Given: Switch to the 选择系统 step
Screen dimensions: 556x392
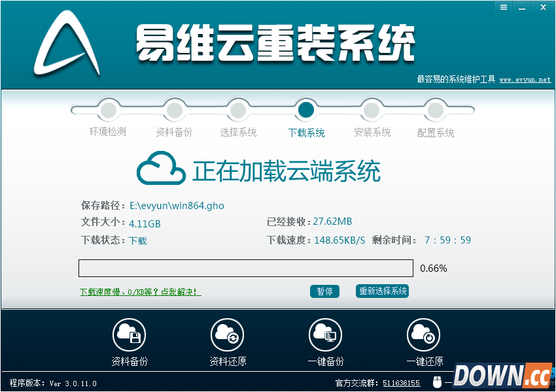Looking at the screenshot, I should click(239, 110).
